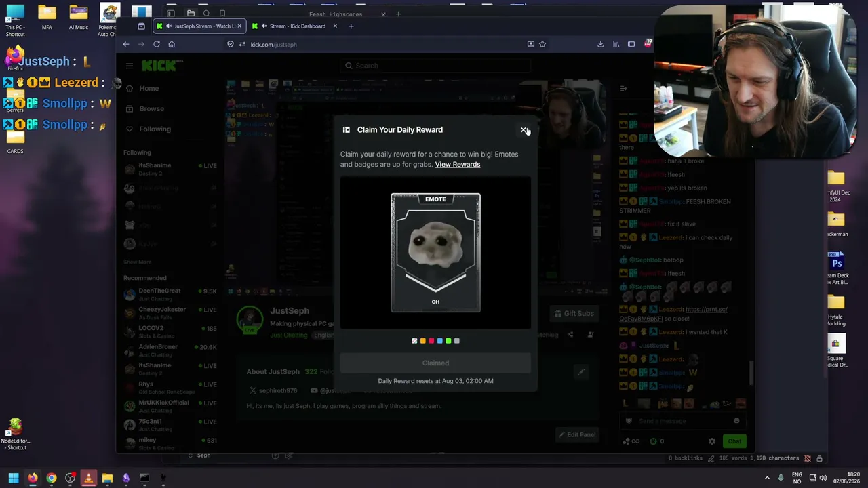Open Firefox from the taskbar
868x488 pixels.
[32, 478]
